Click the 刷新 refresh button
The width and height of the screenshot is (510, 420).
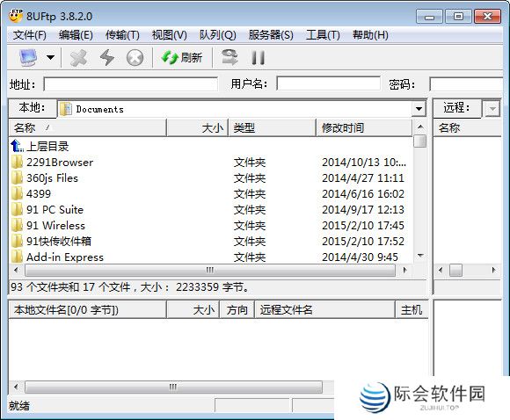tap(181, 58)
